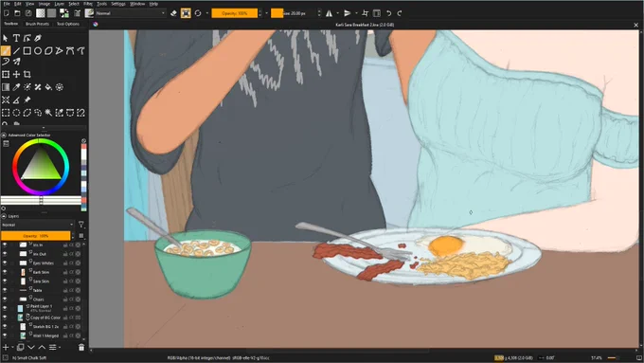The image size is (644, 363).
Task: Hide the Table layer
Action: point(5,290)
